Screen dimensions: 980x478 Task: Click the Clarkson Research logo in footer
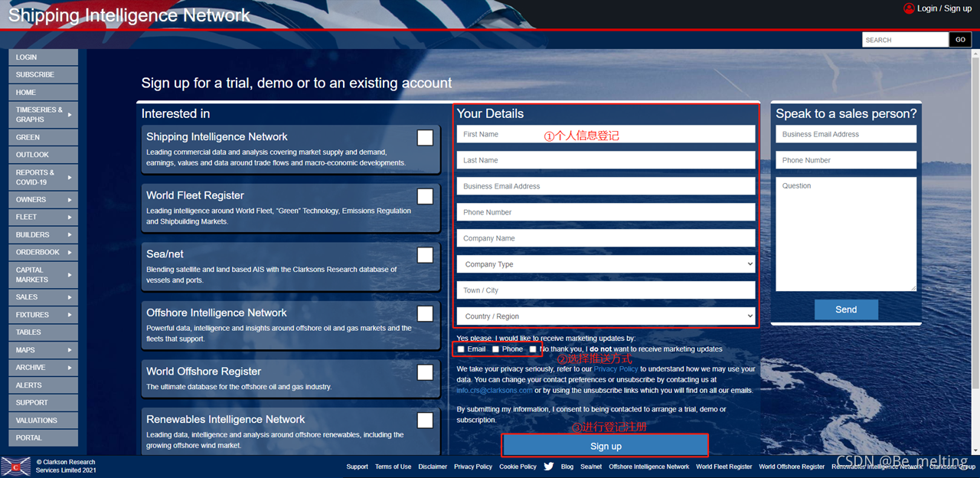15,466
